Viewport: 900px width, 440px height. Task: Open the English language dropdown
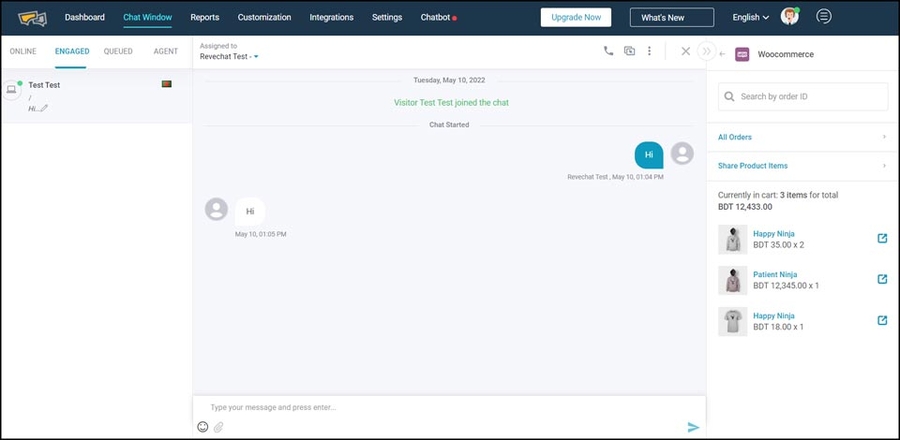click(750, 17)
